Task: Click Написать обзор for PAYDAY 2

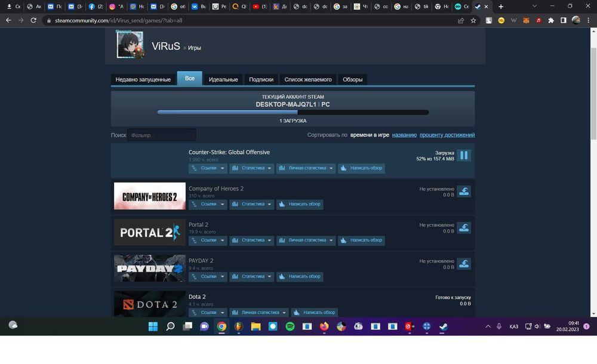Action: click(300, 277)
